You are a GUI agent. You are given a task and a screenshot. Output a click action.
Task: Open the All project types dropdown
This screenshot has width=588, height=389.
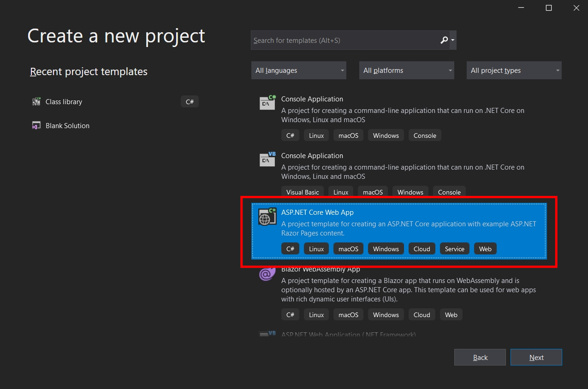click(x=514, y=71)
